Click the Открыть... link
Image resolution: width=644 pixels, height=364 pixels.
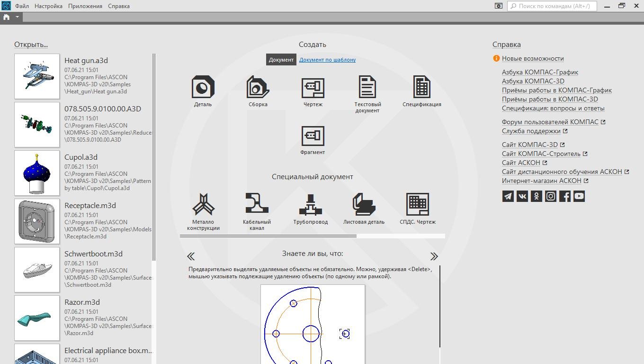[31, 45]
